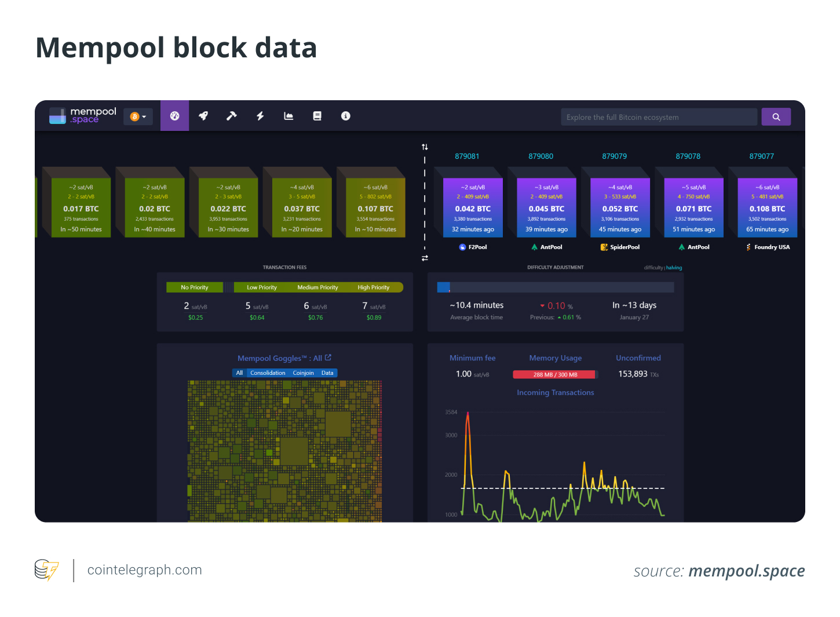Open the pending block arriving in ~10 minutes
Screen dimensions: 840x617
(375, 209)
